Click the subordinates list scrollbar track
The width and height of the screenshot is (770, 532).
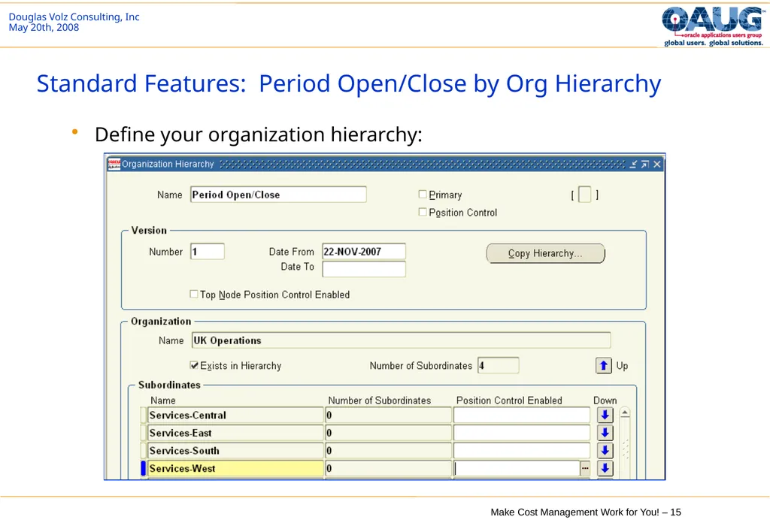625,449
